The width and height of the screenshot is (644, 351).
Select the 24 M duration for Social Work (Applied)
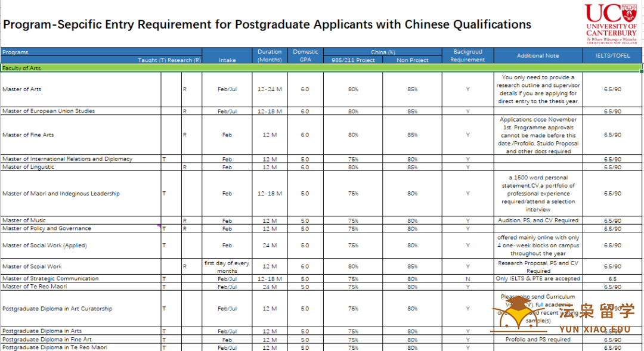(x=270, y=246)
